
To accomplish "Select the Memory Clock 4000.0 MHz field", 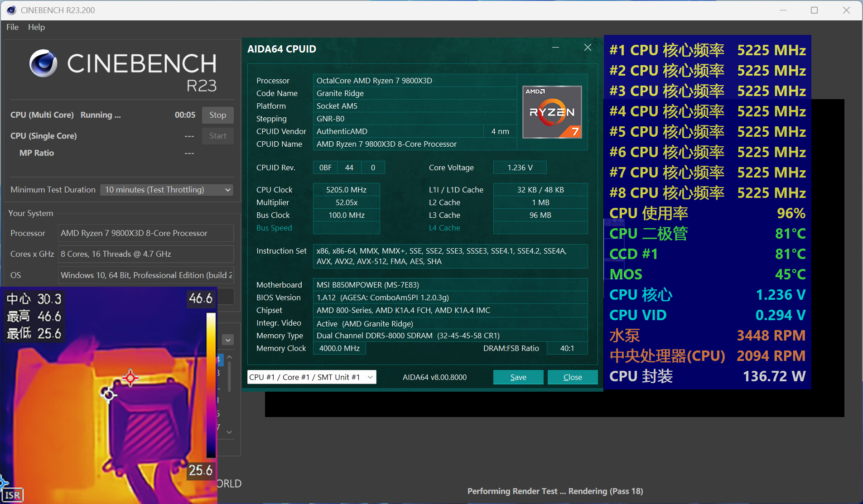I will 339,348.
